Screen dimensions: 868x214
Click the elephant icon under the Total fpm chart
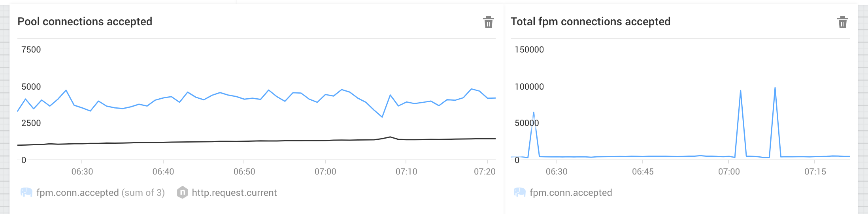click(519, 193)
